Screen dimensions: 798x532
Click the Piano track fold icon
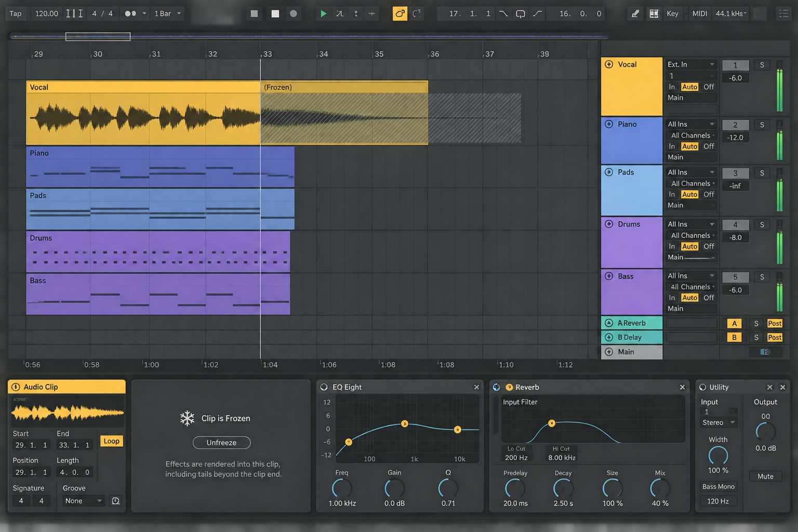pyautogui.click(x=609, y=124)
